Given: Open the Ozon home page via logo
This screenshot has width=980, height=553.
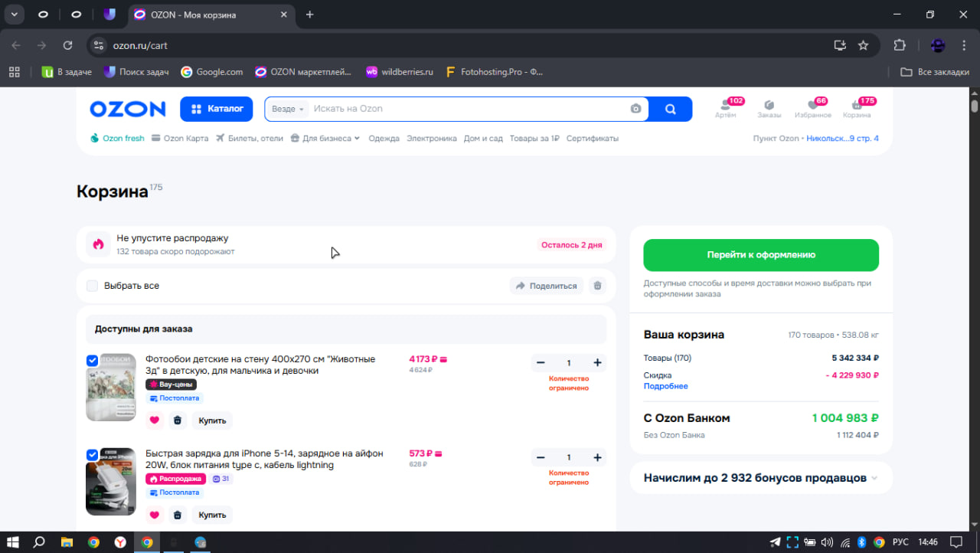Looking at the screenshot, I should click(127, 109).
